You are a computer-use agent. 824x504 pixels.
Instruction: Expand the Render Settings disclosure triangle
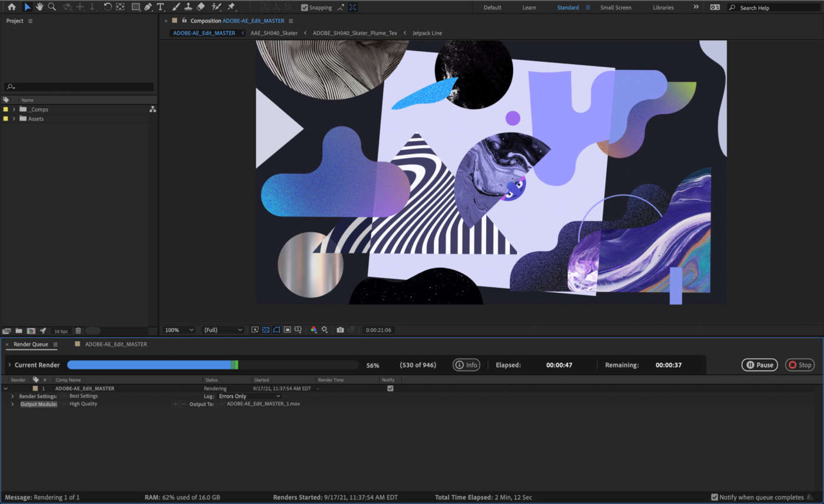(x=13, y=396)
